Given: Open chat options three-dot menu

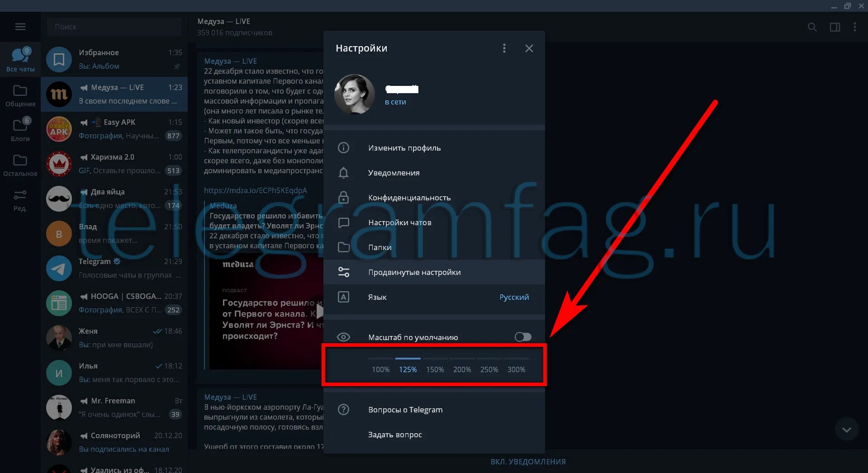Looking at the screenshot, I should pos(854,27).
